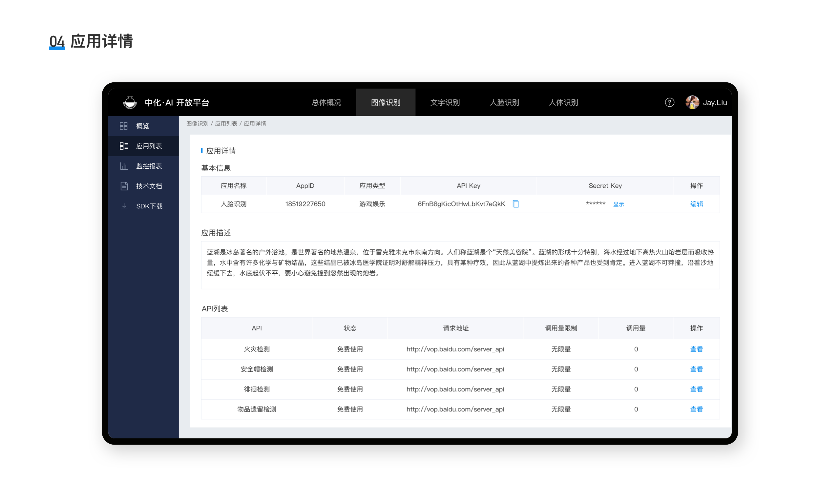Screen dimensions: 840x504
Task: Click the 应用列表 list icon in sidebar
Action: (x=124, y=146)
